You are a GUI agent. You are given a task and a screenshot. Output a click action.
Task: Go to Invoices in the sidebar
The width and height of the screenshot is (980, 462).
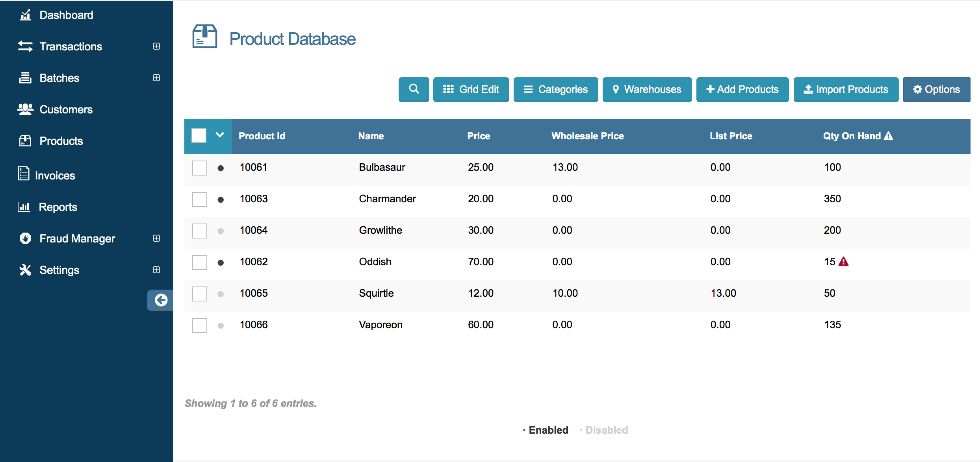(55, 176)
